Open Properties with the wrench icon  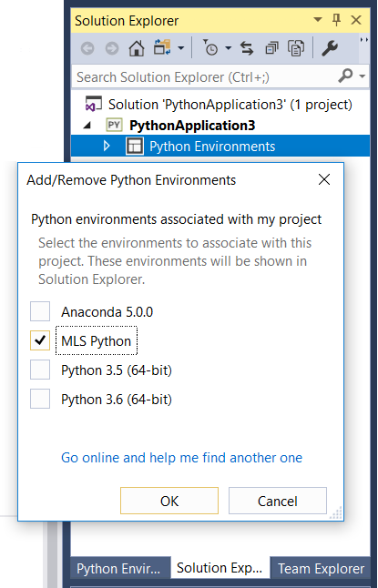click(330, 48)
